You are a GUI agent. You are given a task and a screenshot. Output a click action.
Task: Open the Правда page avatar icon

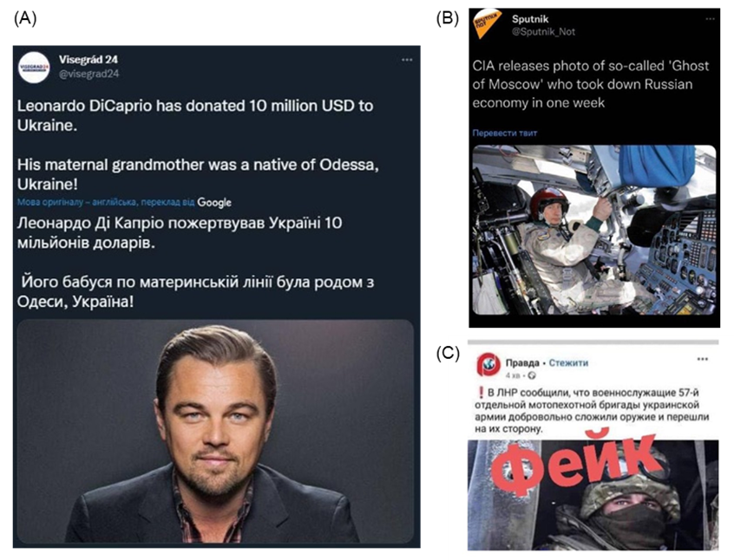(x=488, y=365)
